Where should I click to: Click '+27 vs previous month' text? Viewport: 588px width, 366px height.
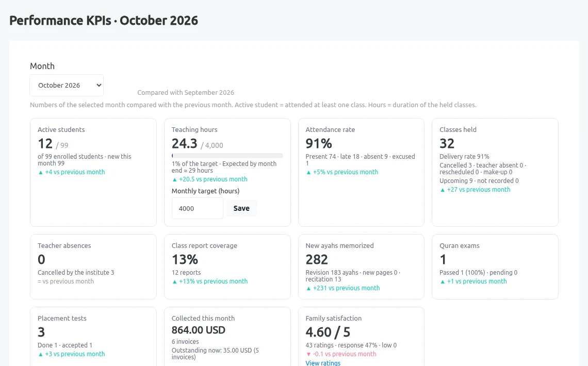click(x=475, y=190)
